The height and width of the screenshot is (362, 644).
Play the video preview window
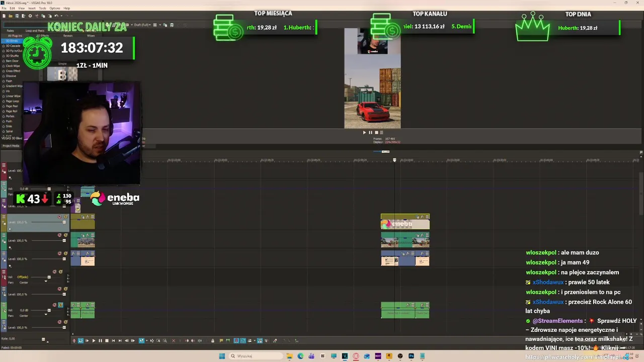364,133
